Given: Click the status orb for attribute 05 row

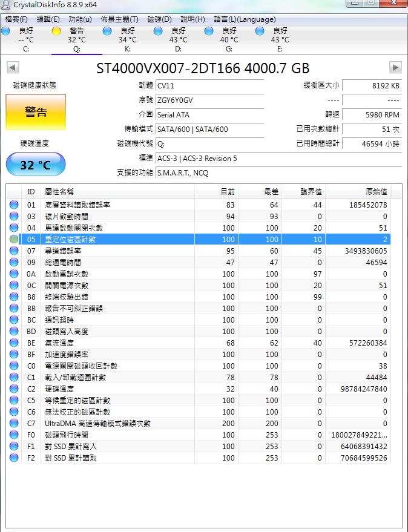Looking at the screenshot, I should 14,240.
